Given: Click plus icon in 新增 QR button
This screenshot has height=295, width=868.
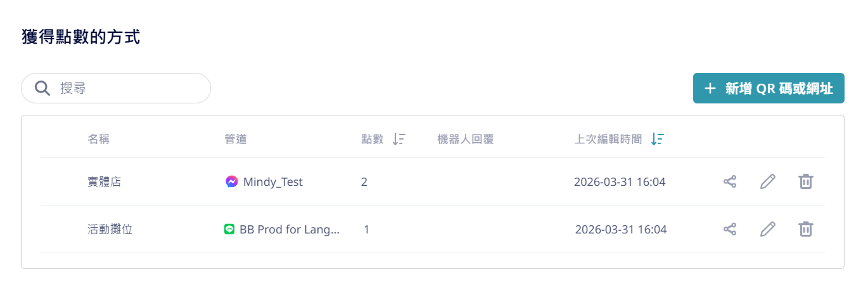Looking at the screenshot, I should coord(710,88).
